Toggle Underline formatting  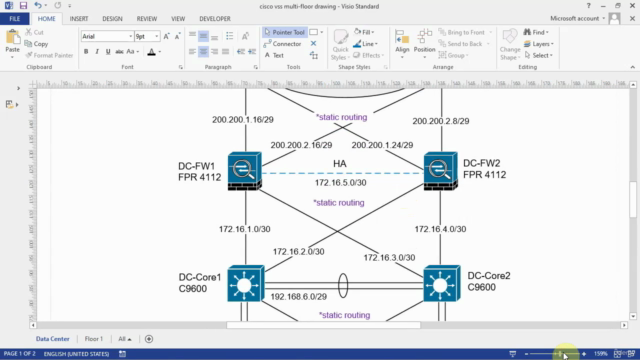[x=108, y=51]
